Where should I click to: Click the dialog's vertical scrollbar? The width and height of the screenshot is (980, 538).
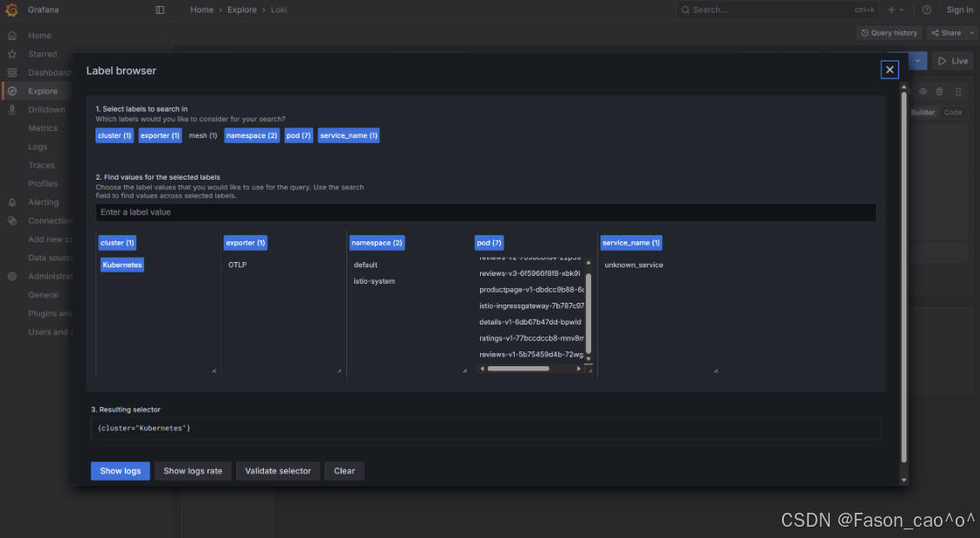(x=904, y=278)
